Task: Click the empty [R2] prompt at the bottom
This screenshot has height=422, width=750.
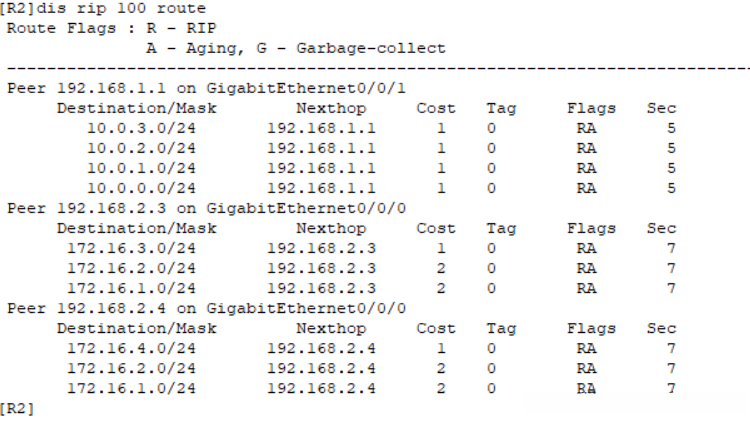Action: 17,408
